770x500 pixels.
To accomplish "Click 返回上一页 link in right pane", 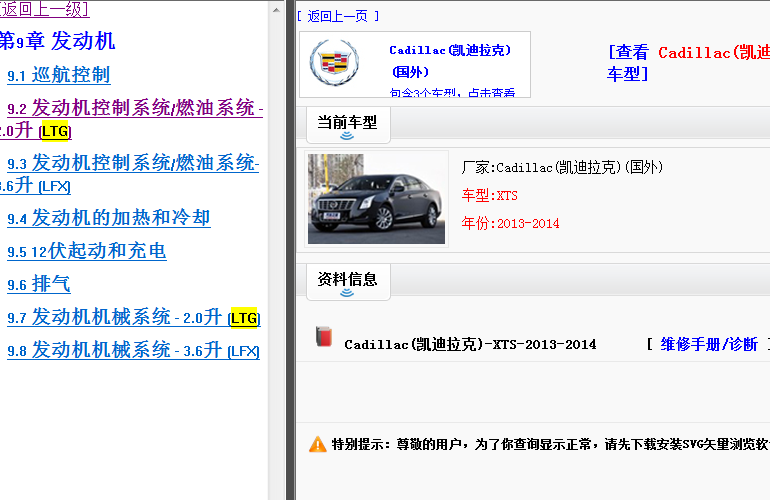I will coord(338,16).
